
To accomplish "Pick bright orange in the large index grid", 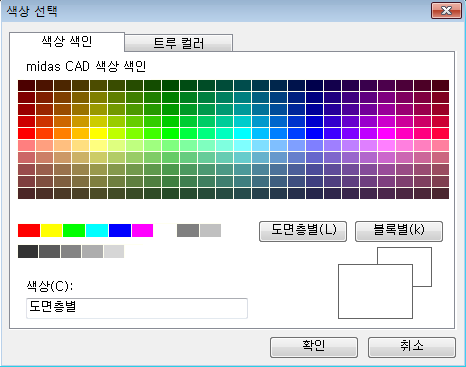I will [x=63, y=133].
